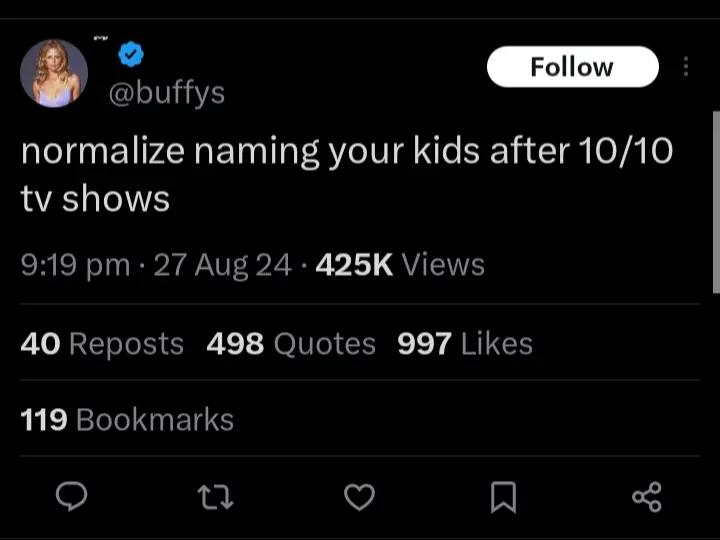720x540 pixels.
Task: Click the 27 Aug 24 date
Action: [223, 265]
